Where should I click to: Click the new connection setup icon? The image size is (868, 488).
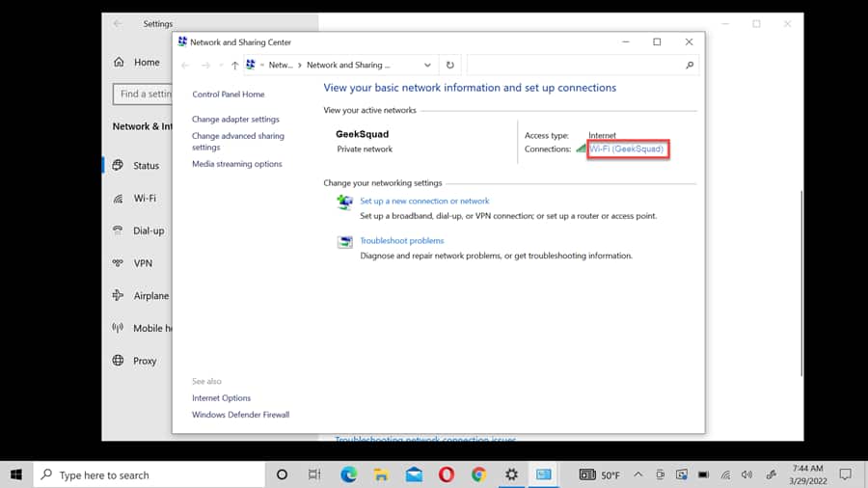tap(344, 203)
